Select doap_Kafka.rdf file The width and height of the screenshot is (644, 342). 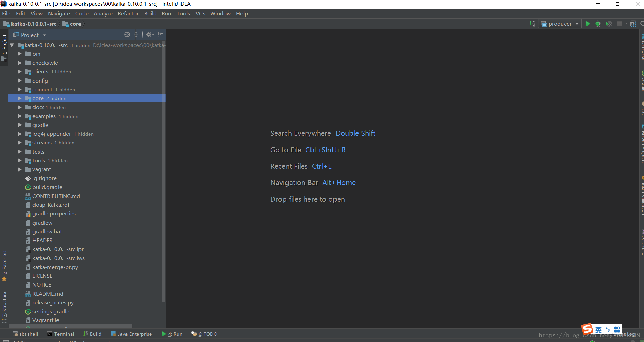click(51, 205)
